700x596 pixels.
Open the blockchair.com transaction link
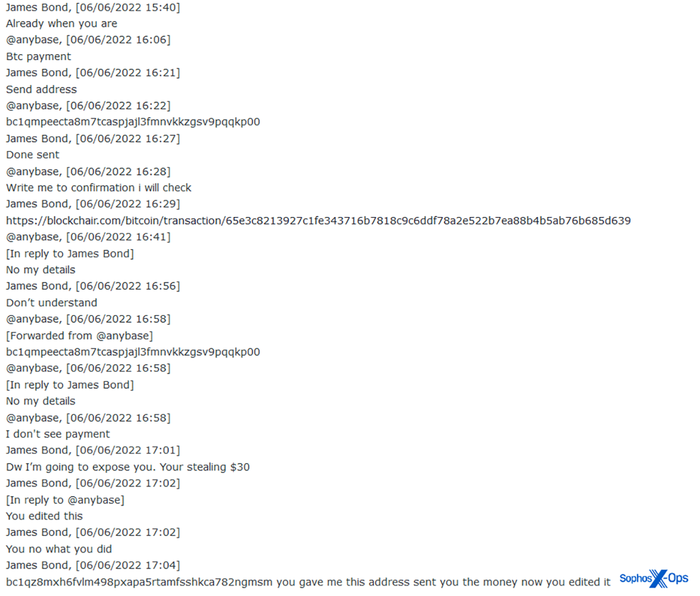pyautogui.click(x=318, y=220)
